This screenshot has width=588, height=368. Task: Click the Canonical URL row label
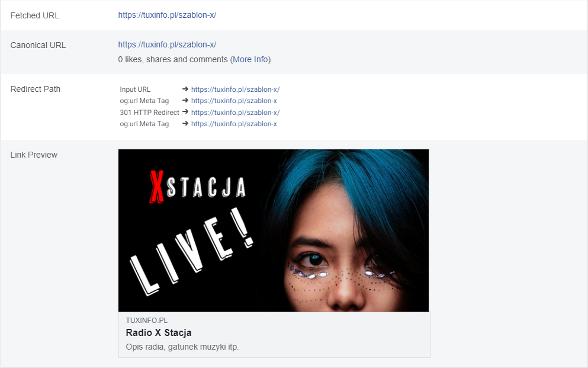click(38, 45)
